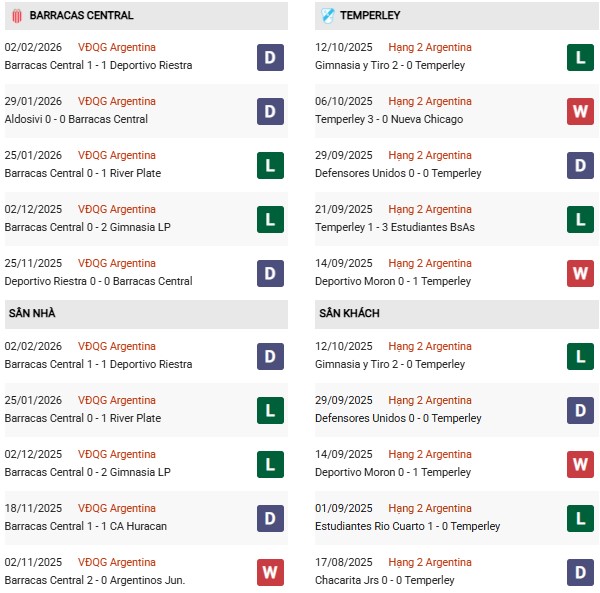Click the BARRACAS CENTRAL header title

[x=81, y=16]
